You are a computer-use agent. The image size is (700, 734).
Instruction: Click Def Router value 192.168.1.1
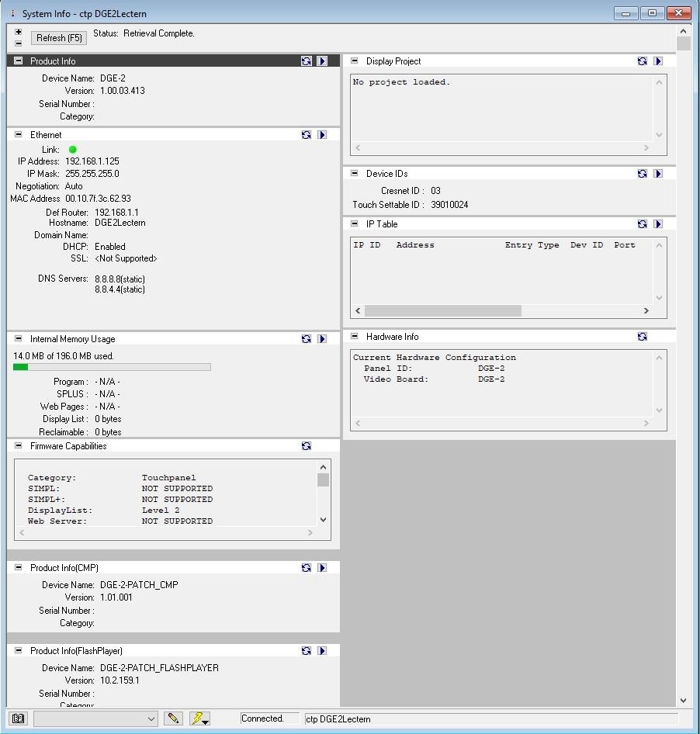(116, 213)
